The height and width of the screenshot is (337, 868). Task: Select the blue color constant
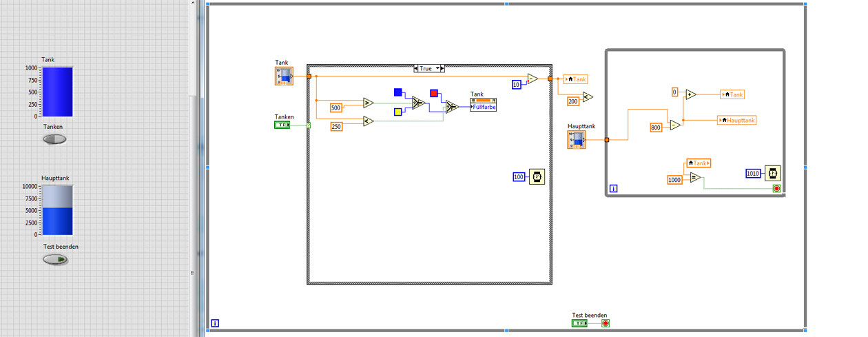click(398, 92)
